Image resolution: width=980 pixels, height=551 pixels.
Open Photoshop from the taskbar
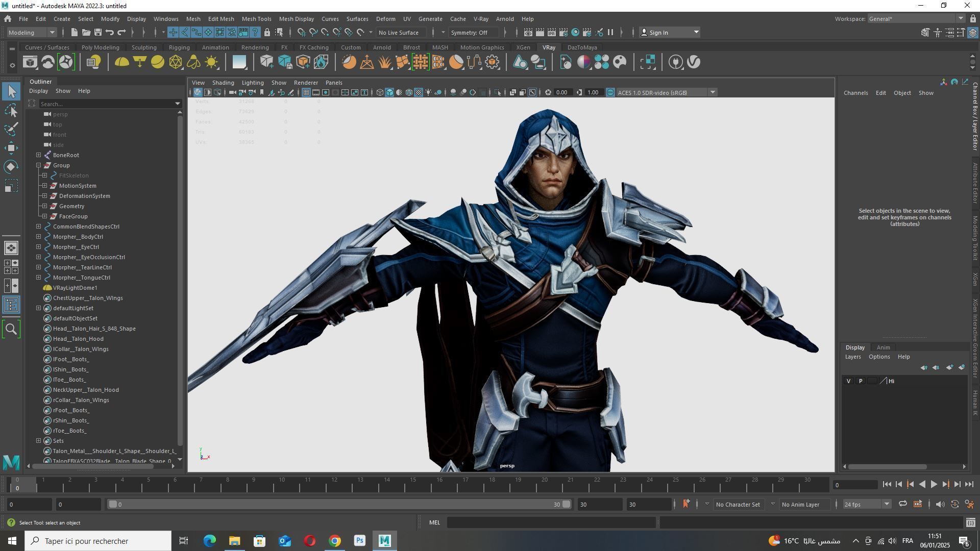pyautogui.click(x=359, y=541)
